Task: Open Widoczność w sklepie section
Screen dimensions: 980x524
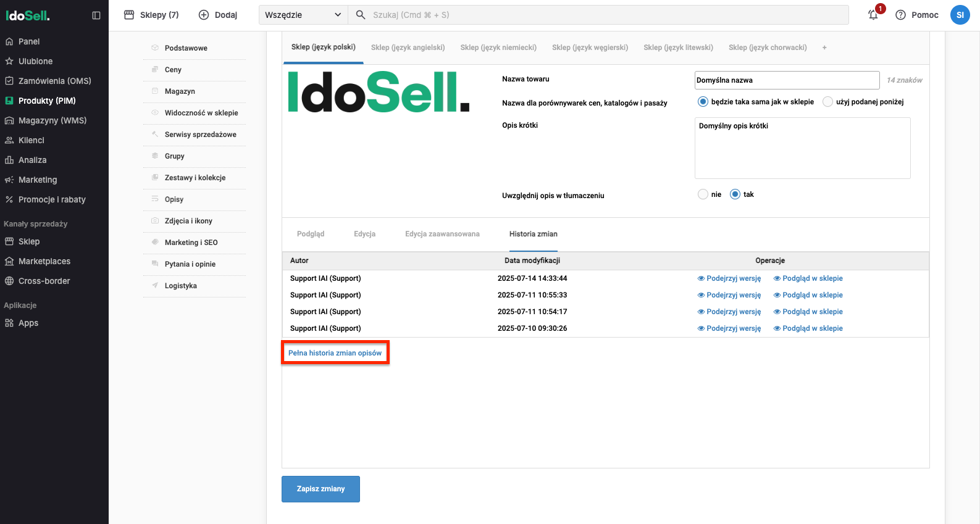Action: (201, 113)
